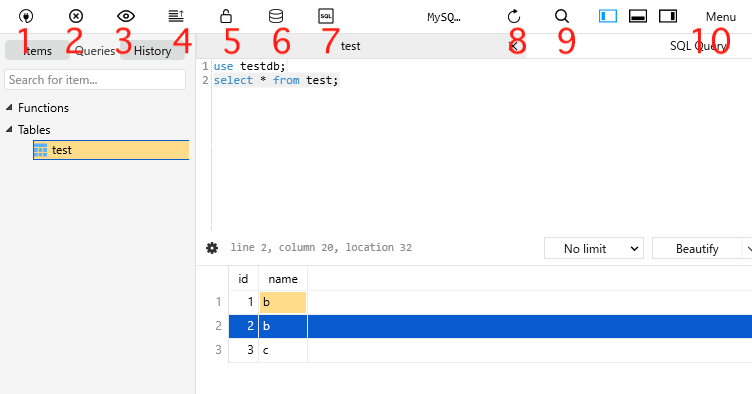This screenshot has height=394, width=752.
Task: Click the magnifying glass search icon
Action: (562, 17)
